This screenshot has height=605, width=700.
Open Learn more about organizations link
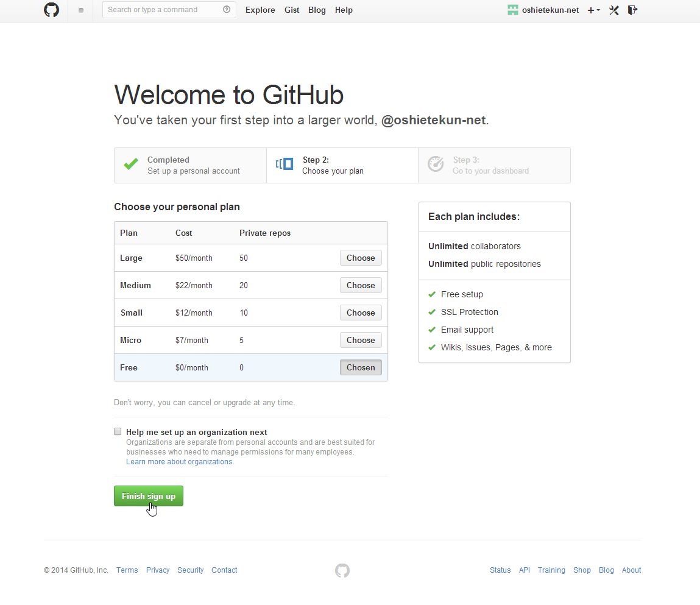(179, 462)
